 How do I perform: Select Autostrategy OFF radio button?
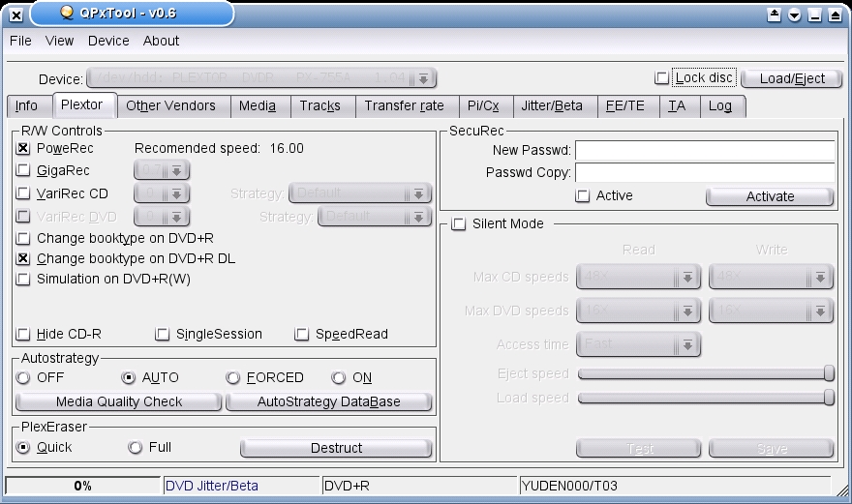(x=23, y=378)
